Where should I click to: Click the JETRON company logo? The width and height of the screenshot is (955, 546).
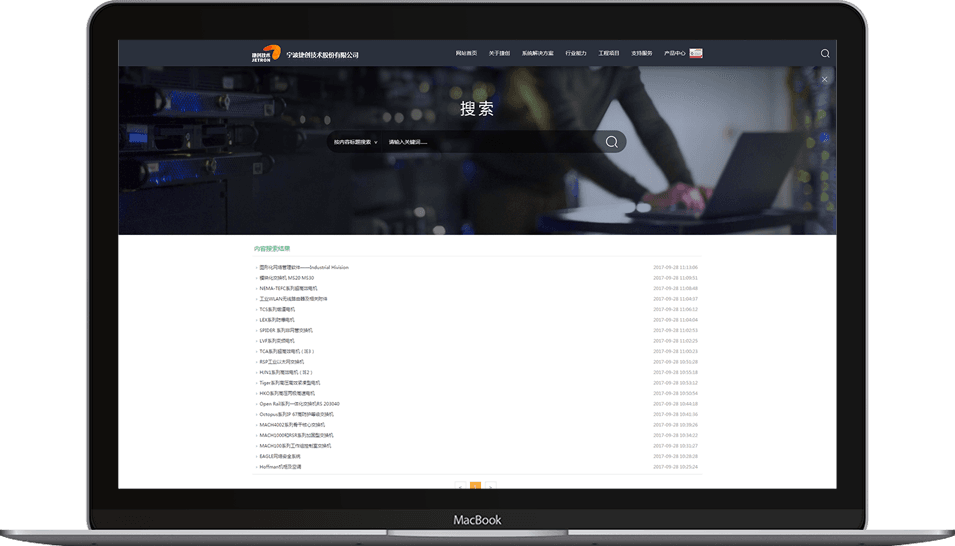266,54
